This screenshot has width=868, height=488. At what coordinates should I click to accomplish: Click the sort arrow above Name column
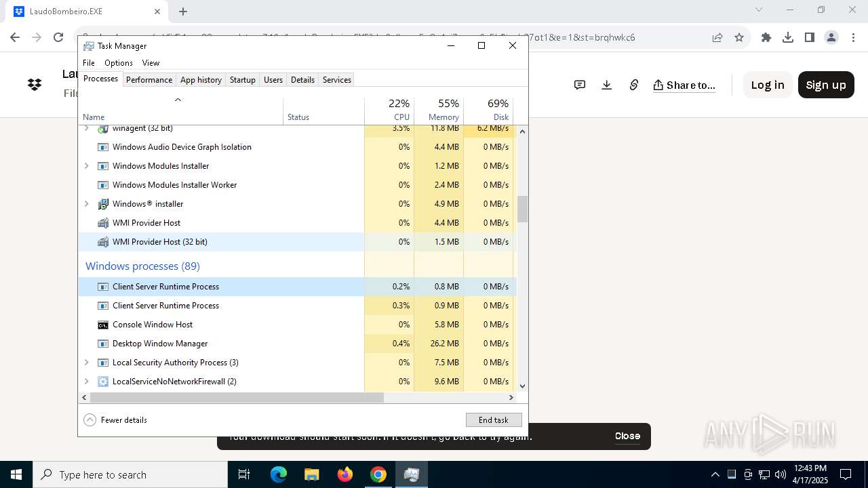(178, 100)
